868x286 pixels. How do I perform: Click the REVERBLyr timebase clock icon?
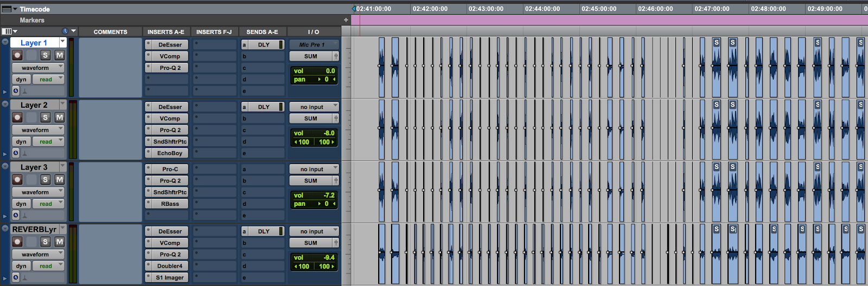[x=16, y=278]
